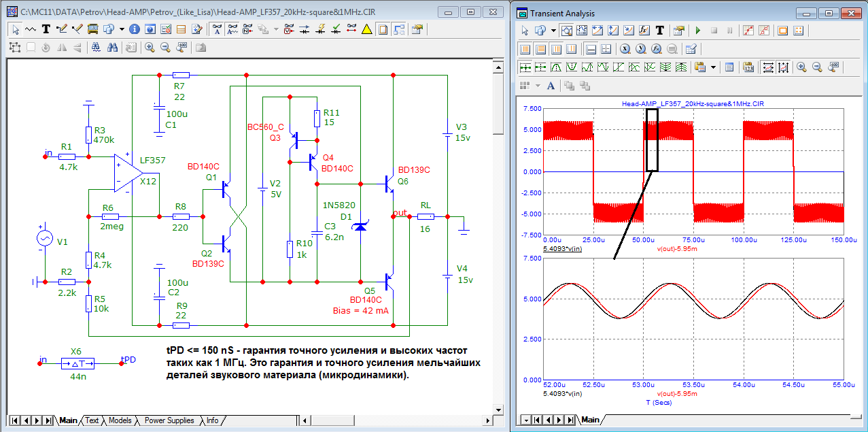868x432 pixels.
Task: Switch to the Models tab
Action: coord(120,420)
